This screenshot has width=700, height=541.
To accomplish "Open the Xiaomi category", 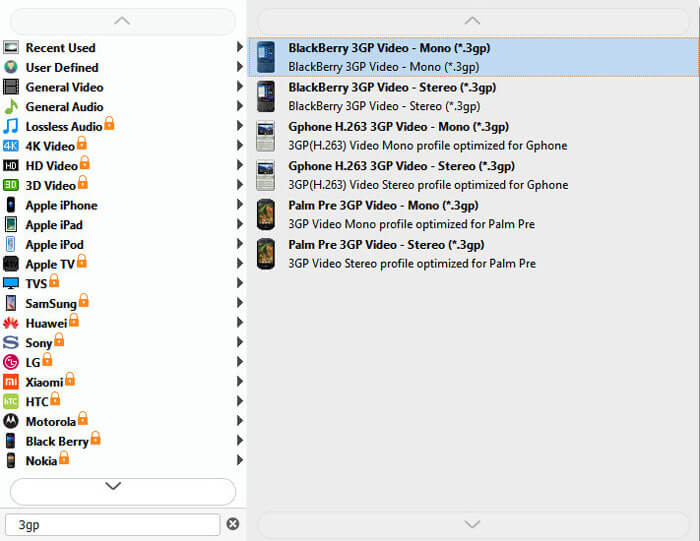I will [123, 382].
